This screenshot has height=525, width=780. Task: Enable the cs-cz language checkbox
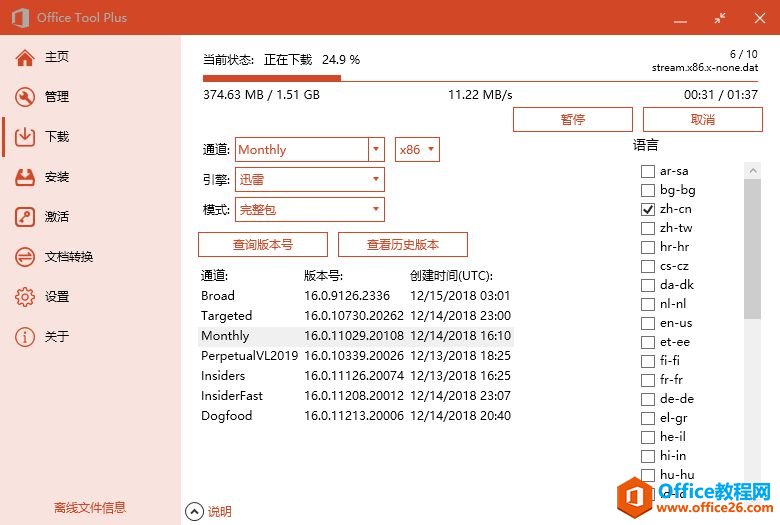648,266
